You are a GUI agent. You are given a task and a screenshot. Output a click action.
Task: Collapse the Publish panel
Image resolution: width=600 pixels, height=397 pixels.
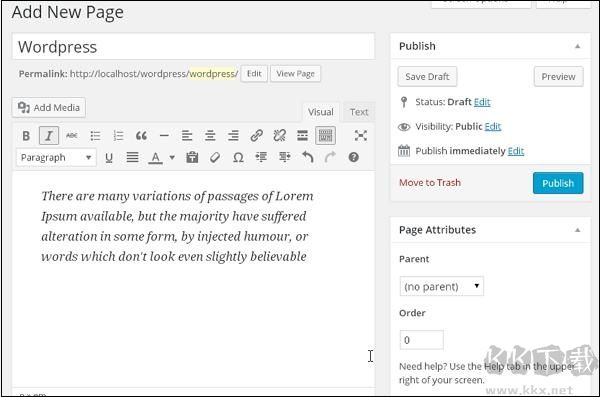coord(578,46)
